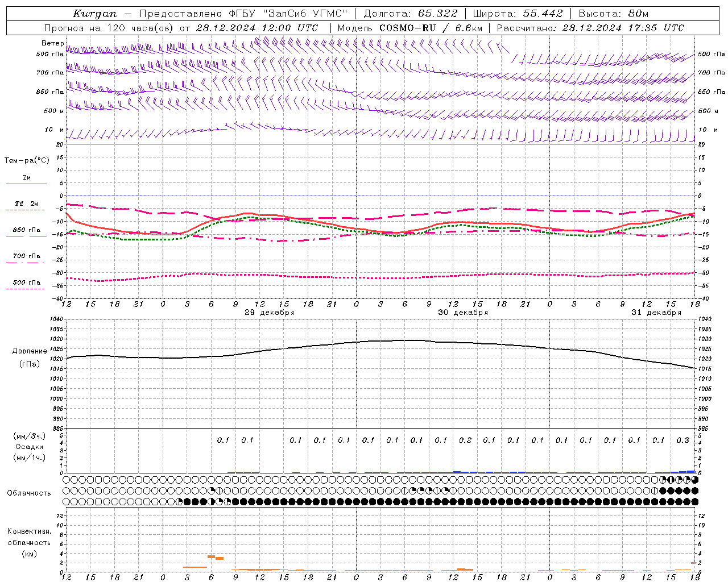Click the "(мм/1ч.)" precipitation unit label

pos(29,458)
